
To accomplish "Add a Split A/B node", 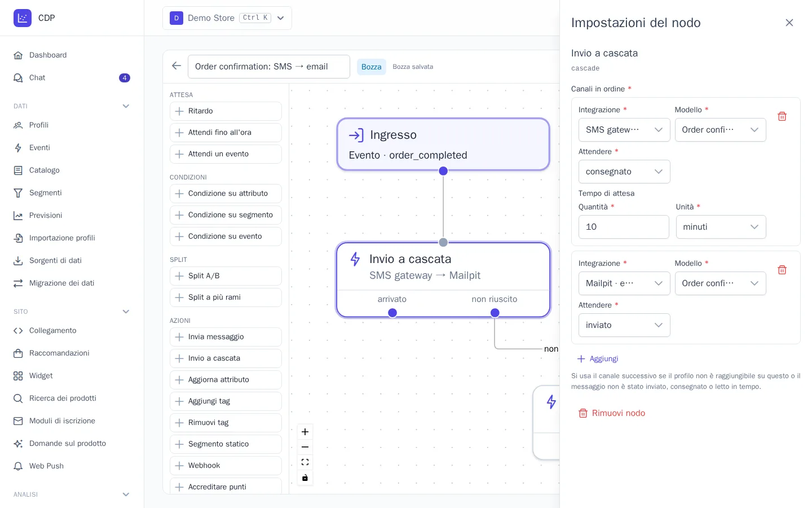I will (226, 276).
